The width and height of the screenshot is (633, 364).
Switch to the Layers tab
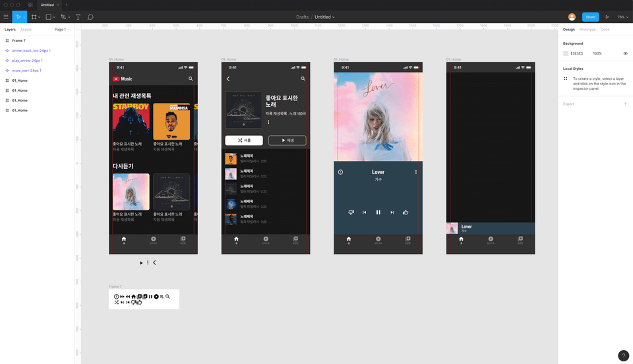(x=10, y=30)
